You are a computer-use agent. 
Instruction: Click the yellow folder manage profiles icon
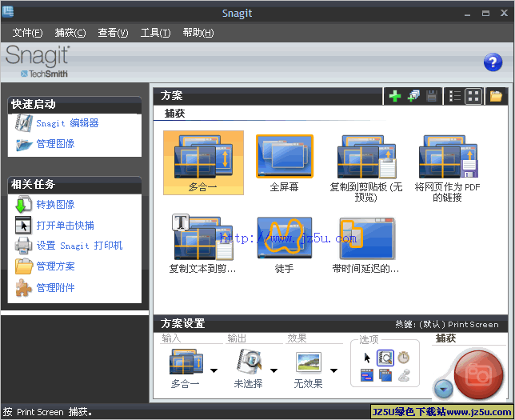click(24, 266)
